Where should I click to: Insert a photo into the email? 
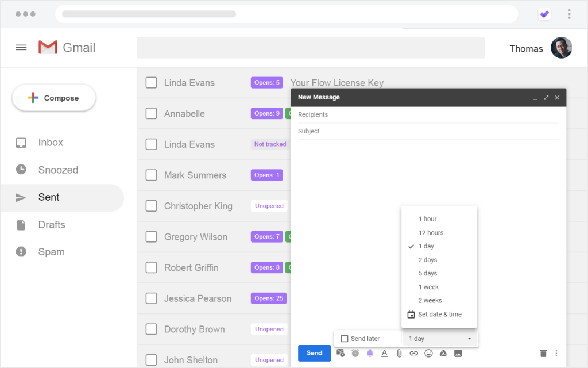pyautogui.click(x=458, y=353)
